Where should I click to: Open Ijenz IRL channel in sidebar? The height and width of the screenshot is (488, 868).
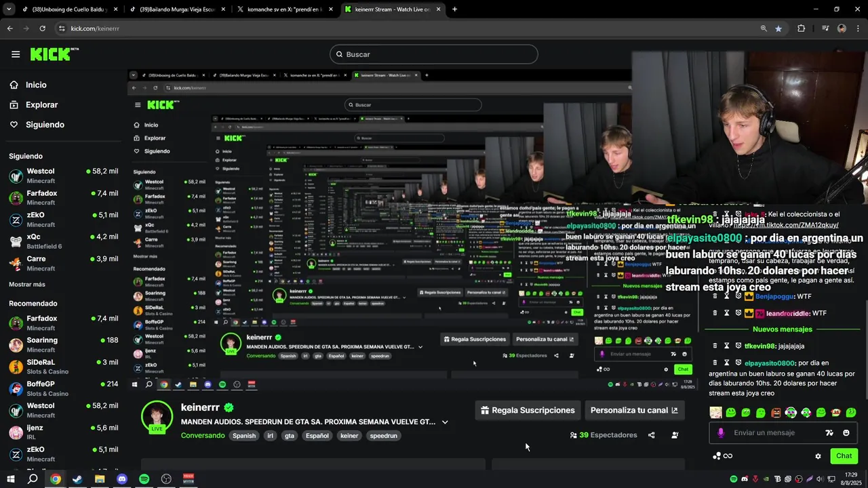63,432
